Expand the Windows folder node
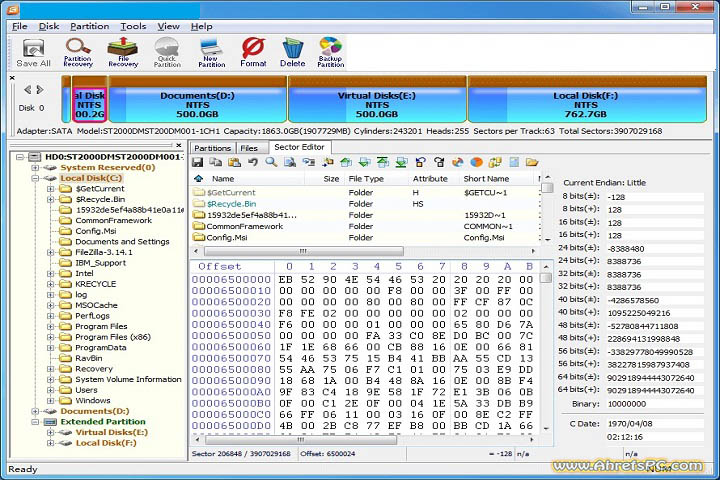Screen dimensions: 720x480 click(51, 401)
